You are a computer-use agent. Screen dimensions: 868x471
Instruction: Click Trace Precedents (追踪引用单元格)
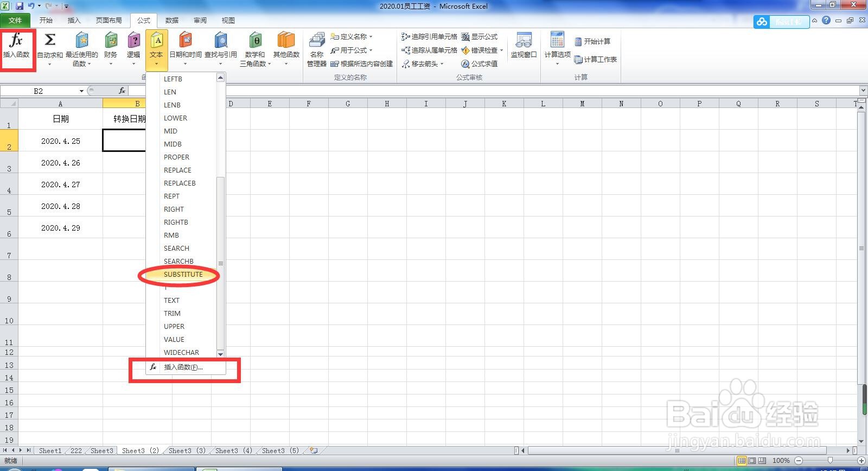click(430, 36)
